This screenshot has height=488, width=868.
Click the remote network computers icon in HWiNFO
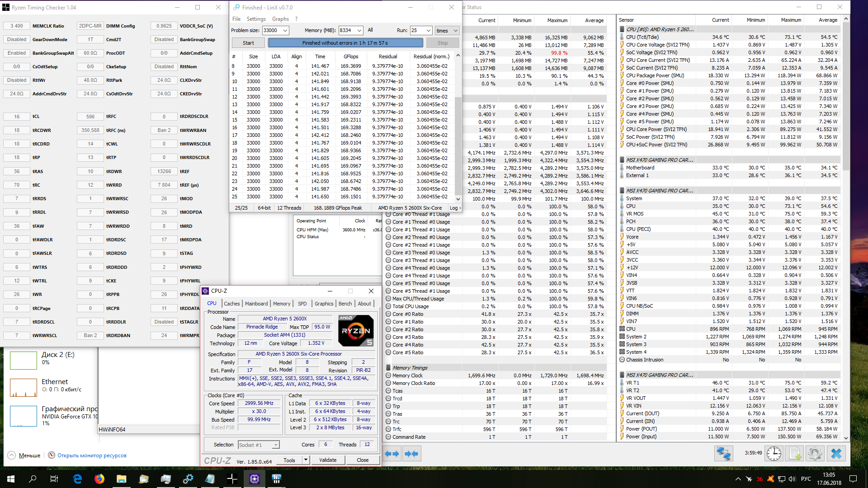click(723, 453)
